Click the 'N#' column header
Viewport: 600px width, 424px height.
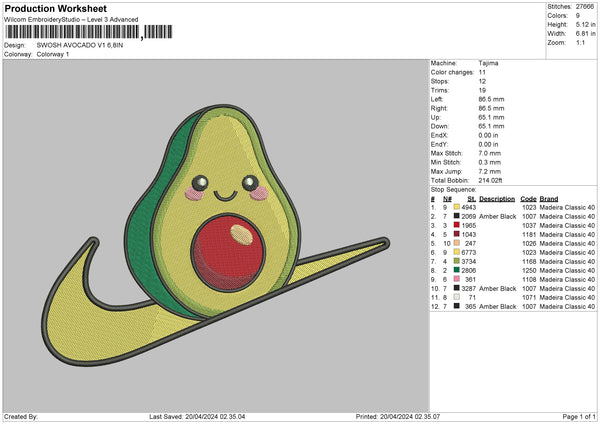pyautogui.click(x=447, y=199)
